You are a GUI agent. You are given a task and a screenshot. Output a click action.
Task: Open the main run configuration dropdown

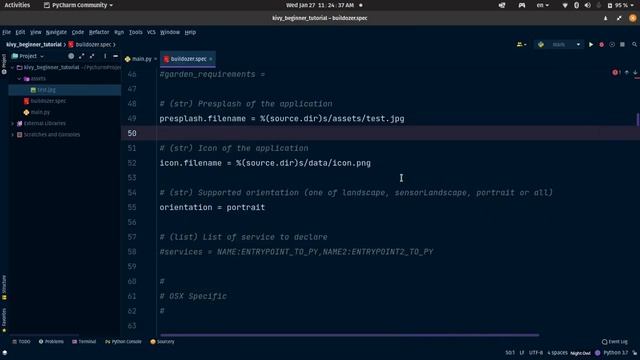pyautogui.click(x=559, y=44)
